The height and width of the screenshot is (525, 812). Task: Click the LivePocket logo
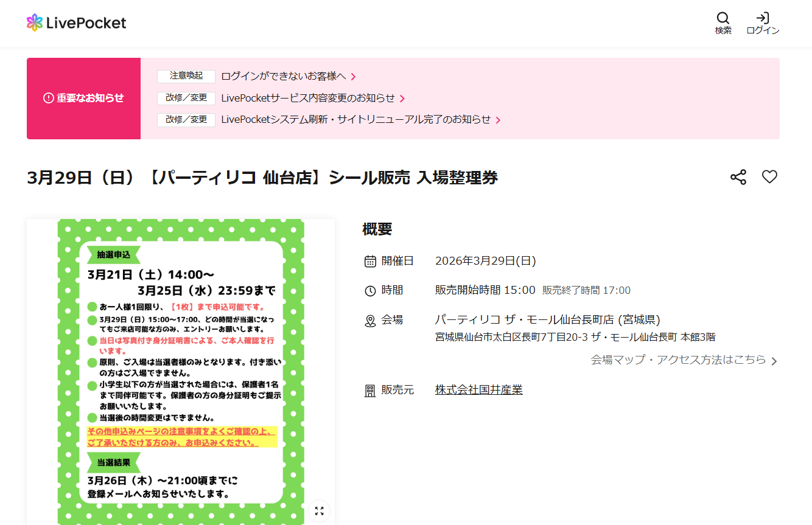click(77, 23)
